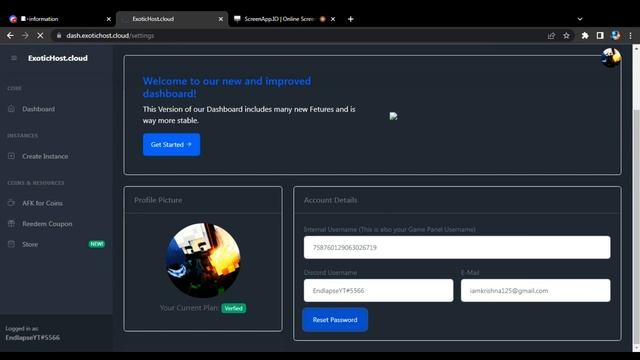Click the Profile Picture heading
Viewport: 640px width, 360px height.
(158, 200)
